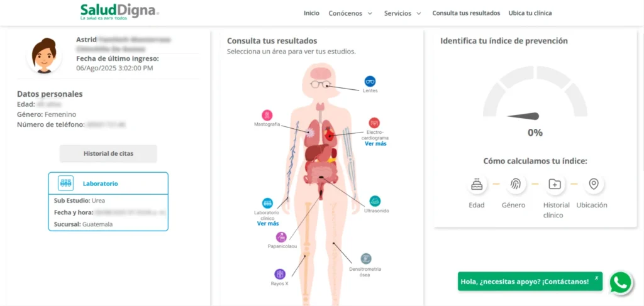The width and height of the screenshot is (644, 306).
Task: Expand the Servicios dropdown menu
Action: (402, 13)
